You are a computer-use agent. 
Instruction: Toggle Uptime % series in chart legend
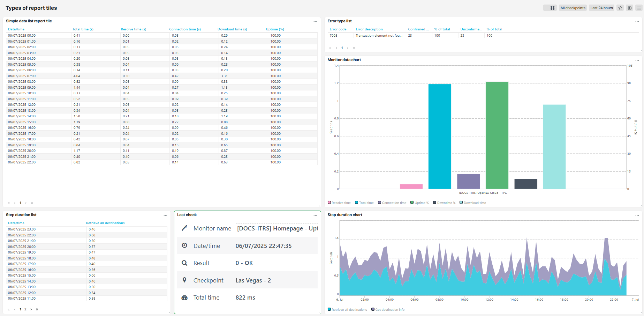click(419, 203)
